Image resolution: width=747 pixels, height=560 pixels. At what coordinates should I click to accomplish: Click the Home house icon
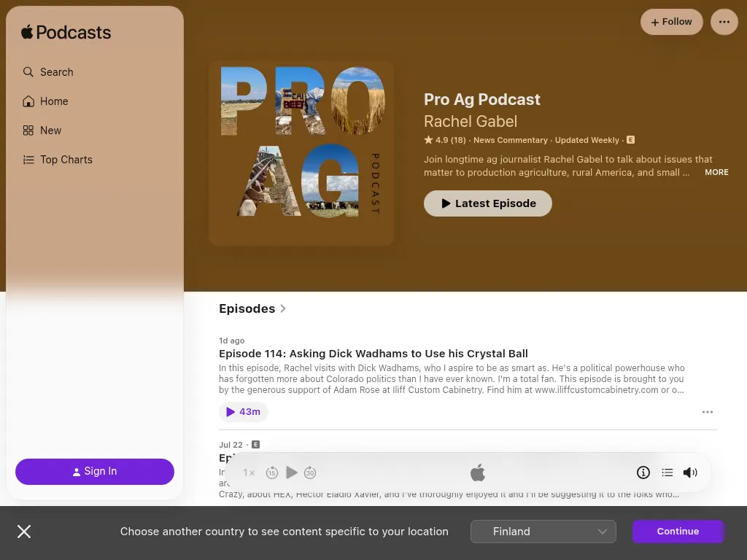[x=28, y=101]
